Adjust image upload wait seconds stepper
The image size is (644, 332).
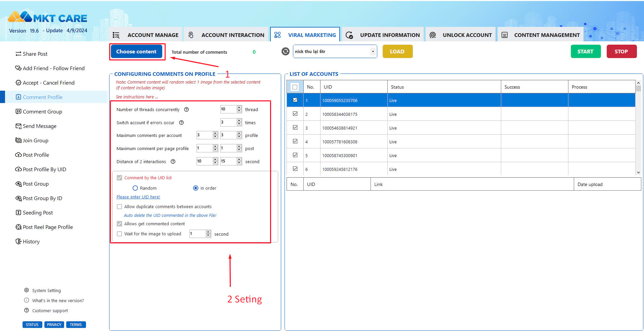(x=208, y=234)
